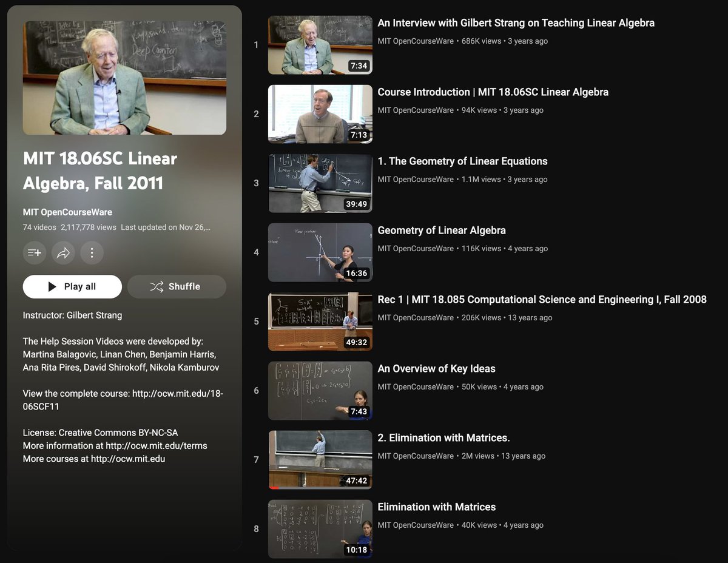The height and width of the screenshot is (563, 728).
Task: Open the MIT OpenCourseWare channel under playlist title
Action: (x=67, y=212)
